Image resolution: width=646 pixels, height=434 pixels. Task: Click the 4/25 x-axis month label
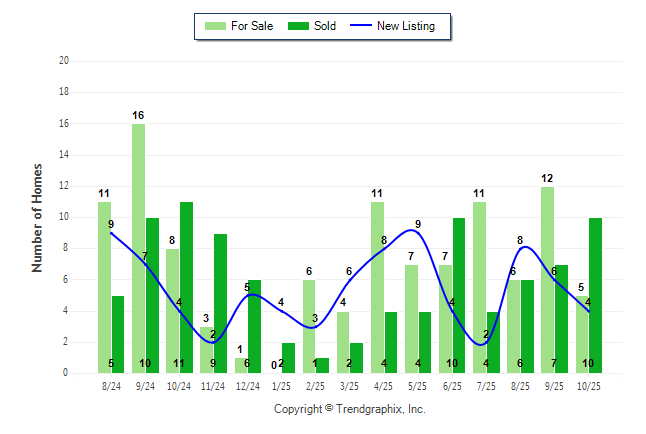[384, 384]
